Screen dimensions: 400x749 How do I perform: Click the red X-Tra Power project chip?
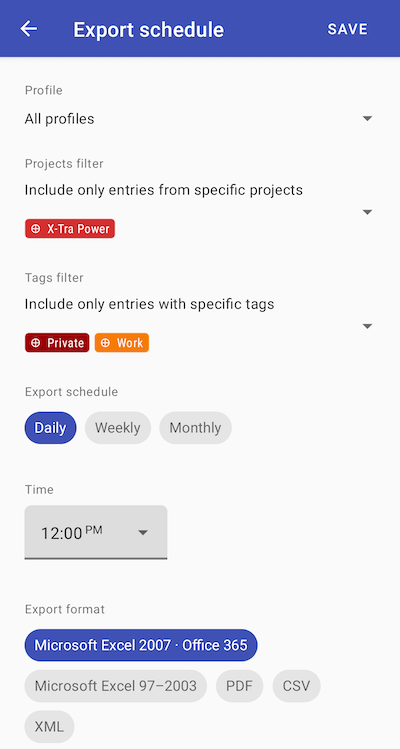coord(70,229)
